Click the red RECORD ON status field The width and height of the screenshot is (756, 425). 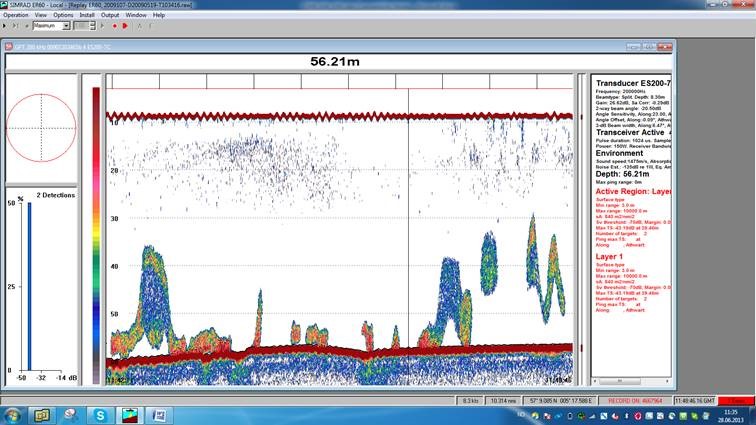(x=635, y=400)
